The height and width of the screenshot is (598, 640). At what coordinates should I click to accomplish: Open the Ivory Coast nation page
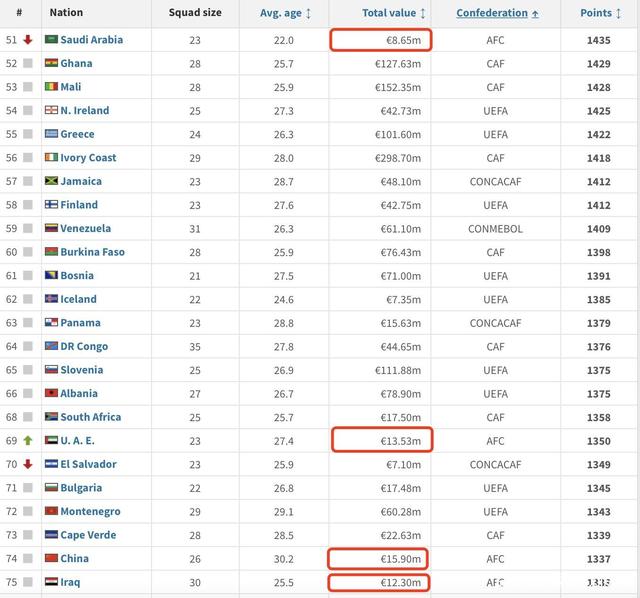[88, 158]
